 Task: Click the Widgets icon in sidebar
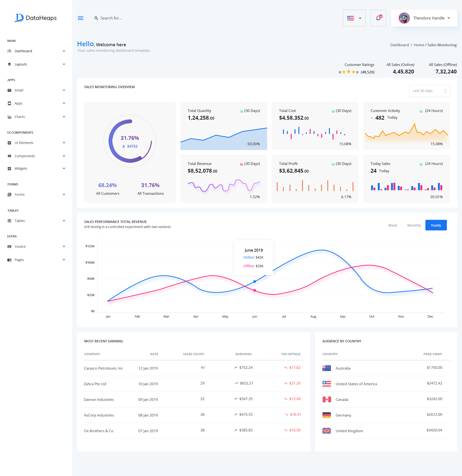pos(9,168)
